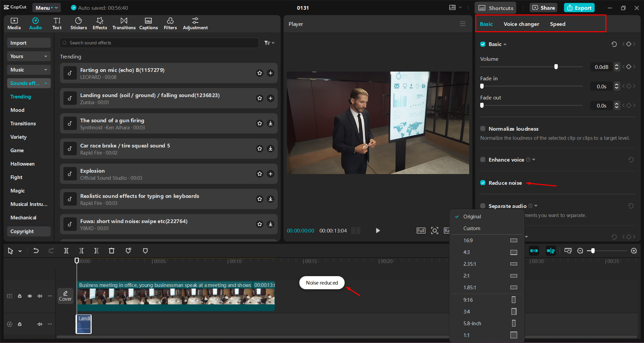Viewport: 644px width, 343px height.
Task: Expand the Yours category
Action: coord(29,56)
